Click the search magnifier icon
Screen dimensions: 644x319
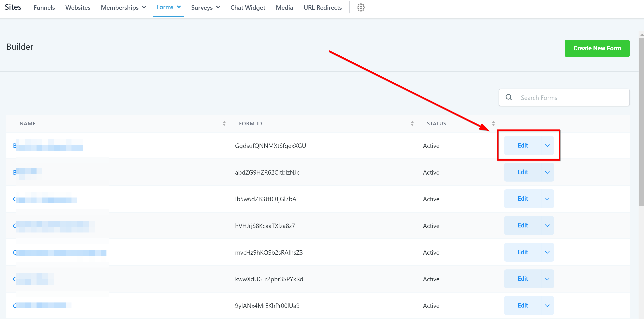tap(509, 97)
